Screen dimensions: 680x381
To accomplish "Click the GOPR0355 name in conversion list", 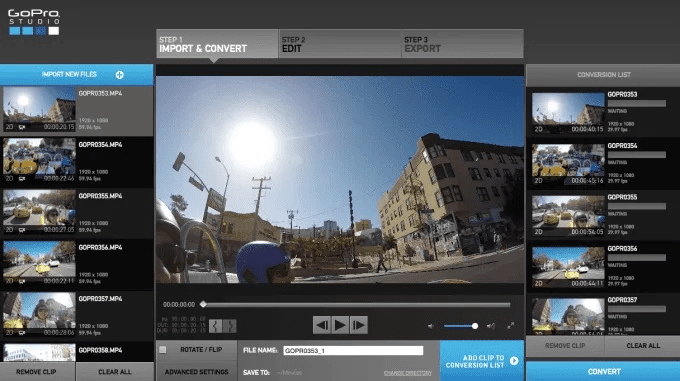I will 622,197.
